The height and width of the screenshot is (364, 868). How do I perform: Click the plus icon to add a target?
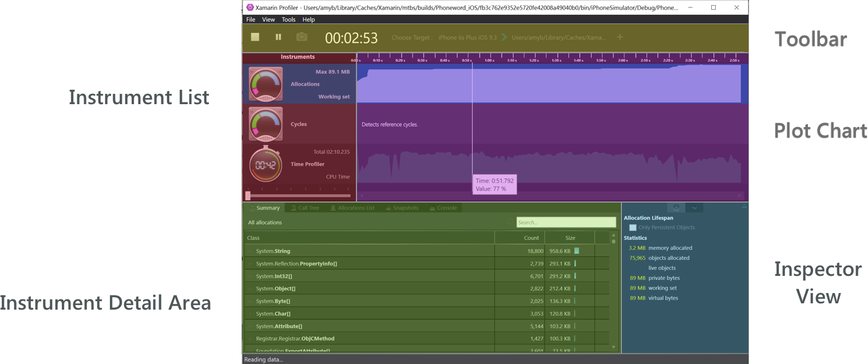[620, 37]
